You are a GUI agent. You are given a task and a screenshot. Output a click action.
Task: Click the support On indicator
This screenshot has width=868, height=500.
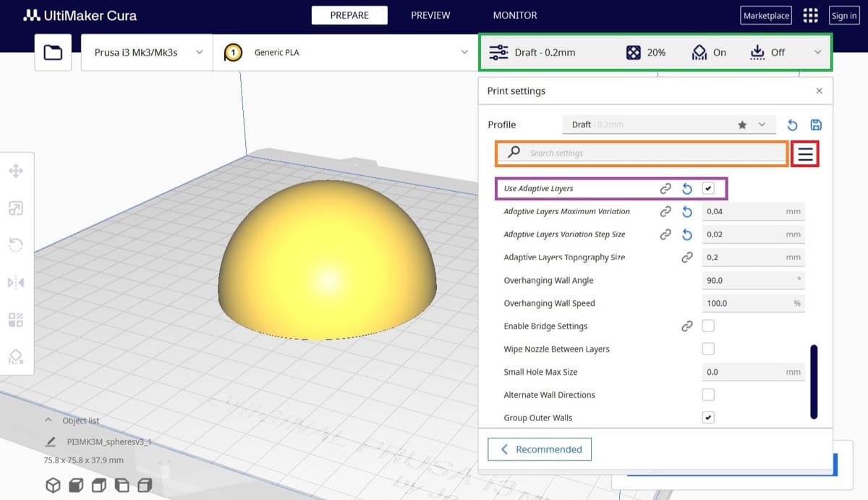(709, 52)
